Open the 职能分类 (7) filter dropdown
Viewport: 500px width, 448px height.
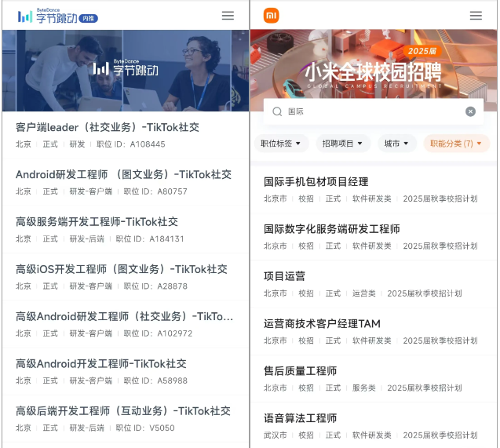tap(456, 144)
